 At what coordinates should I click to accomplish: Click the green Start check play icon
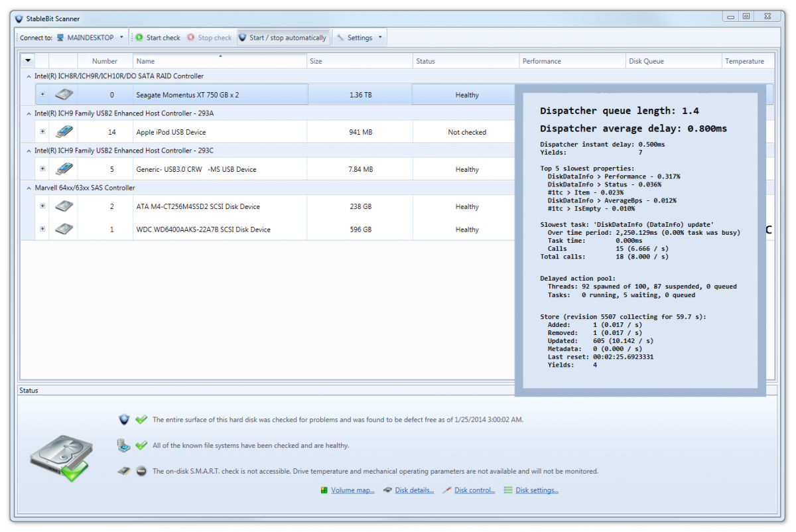pos(139,38)
